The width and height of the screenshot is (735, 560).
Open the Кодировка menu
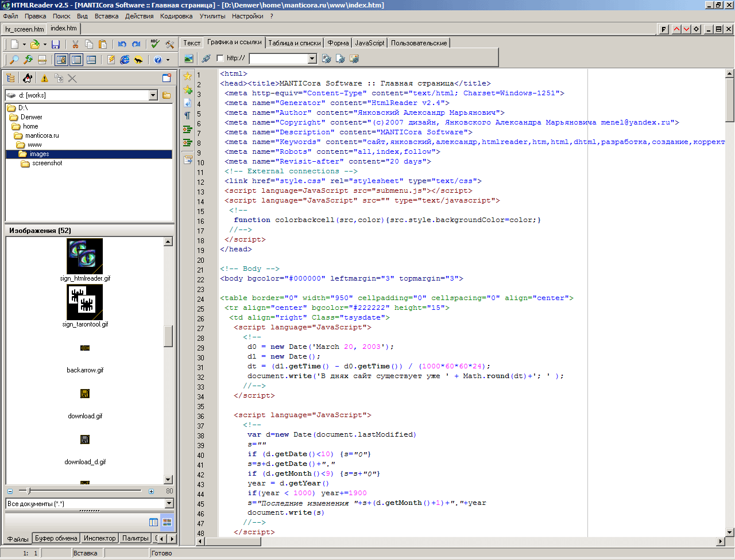[176, 16]
